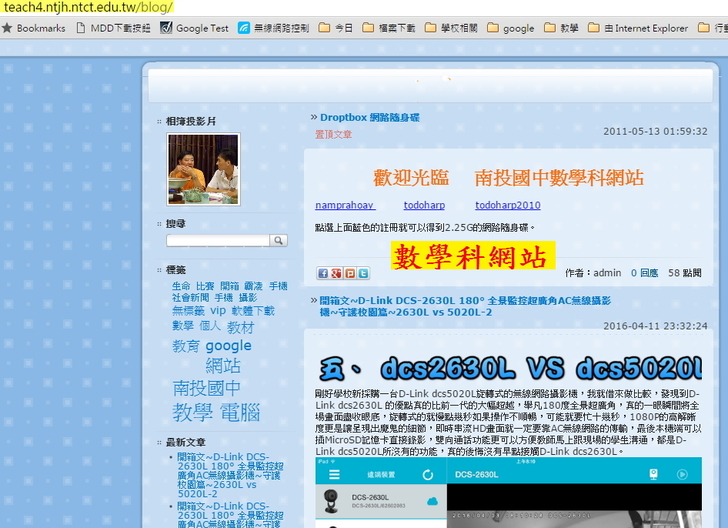Image resolution: width=728 pixels, height=528 pixels.
Task: Open the 教學 bookmark folder
Action: pos(561,28)
